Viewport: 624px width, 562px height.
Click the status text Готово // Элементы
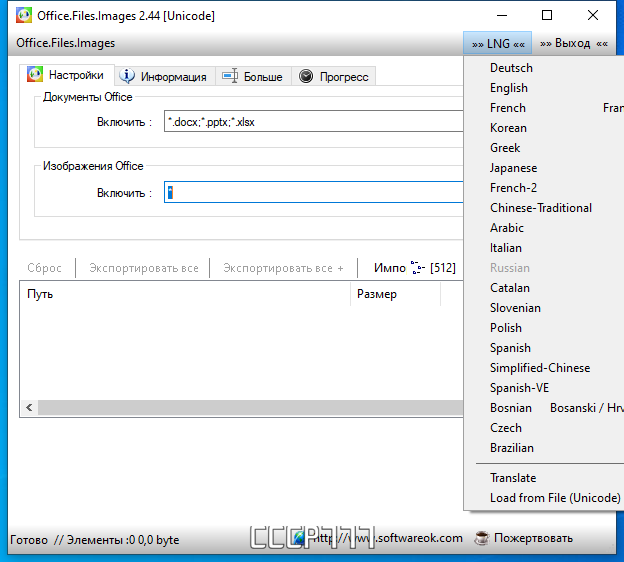coord(95,540)
